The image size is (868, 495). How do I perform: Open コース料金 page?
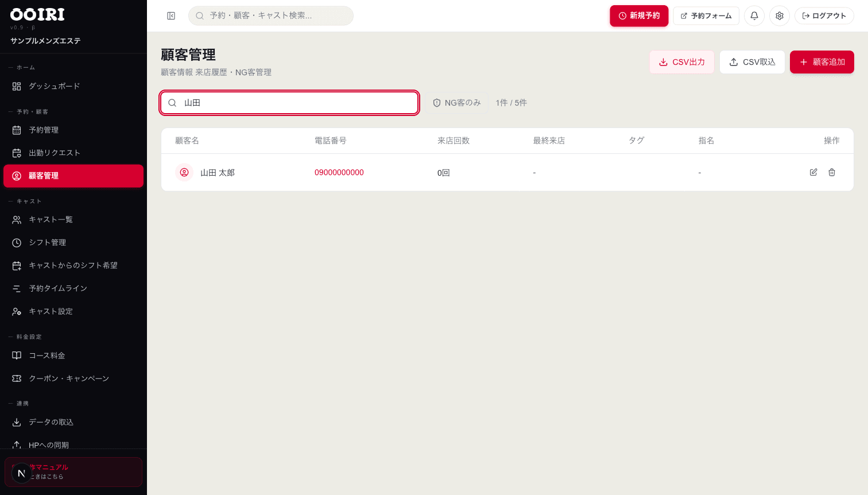click(x=73, y=356)
